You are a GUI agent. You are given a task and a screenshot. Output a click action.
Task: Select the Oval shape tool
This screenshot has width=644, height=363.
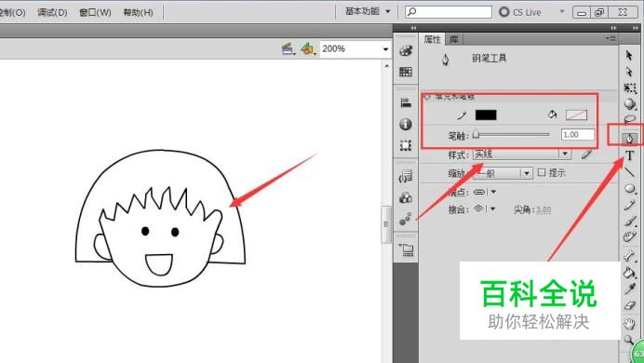click(630, 188)
